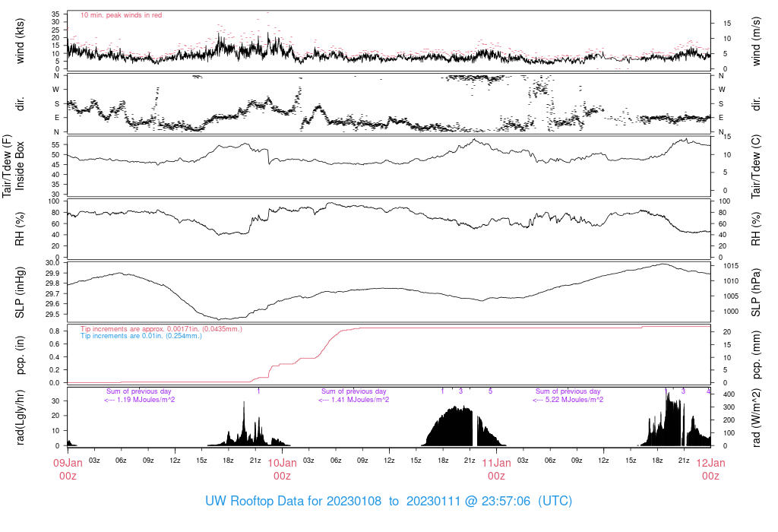Click the '1015' hPa tick label

pos(731,265)
